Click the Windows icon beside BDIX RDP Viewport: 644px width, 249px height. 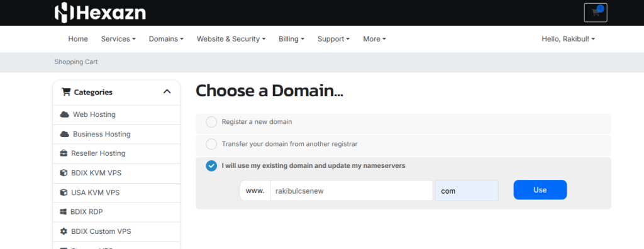(64, 212)
